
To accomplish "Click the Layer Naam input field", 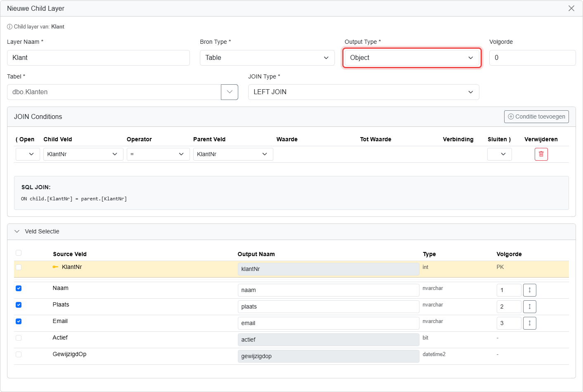I will click(x=98, y=58).
